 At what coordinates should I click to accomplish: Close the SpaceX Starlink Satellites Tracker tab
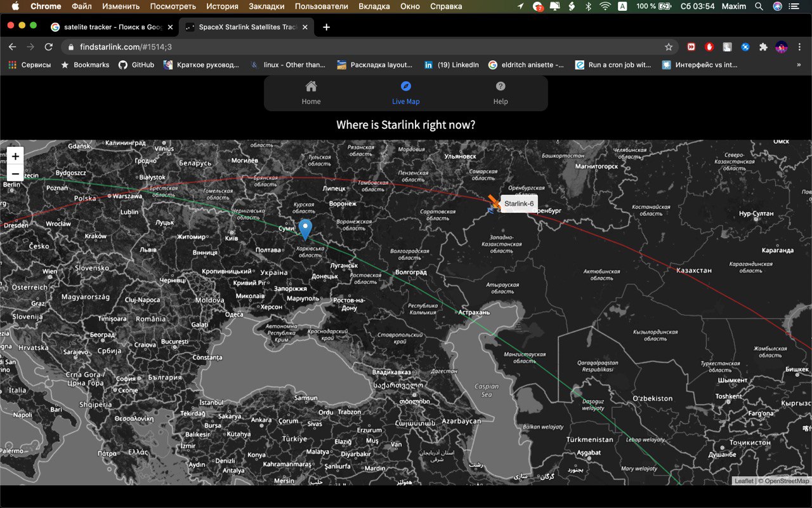point(306,27)
